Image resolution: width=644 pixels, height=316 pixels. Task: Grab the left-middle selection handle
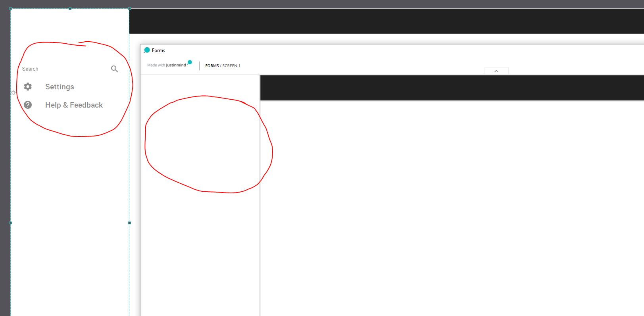click(x=11, y=223)
